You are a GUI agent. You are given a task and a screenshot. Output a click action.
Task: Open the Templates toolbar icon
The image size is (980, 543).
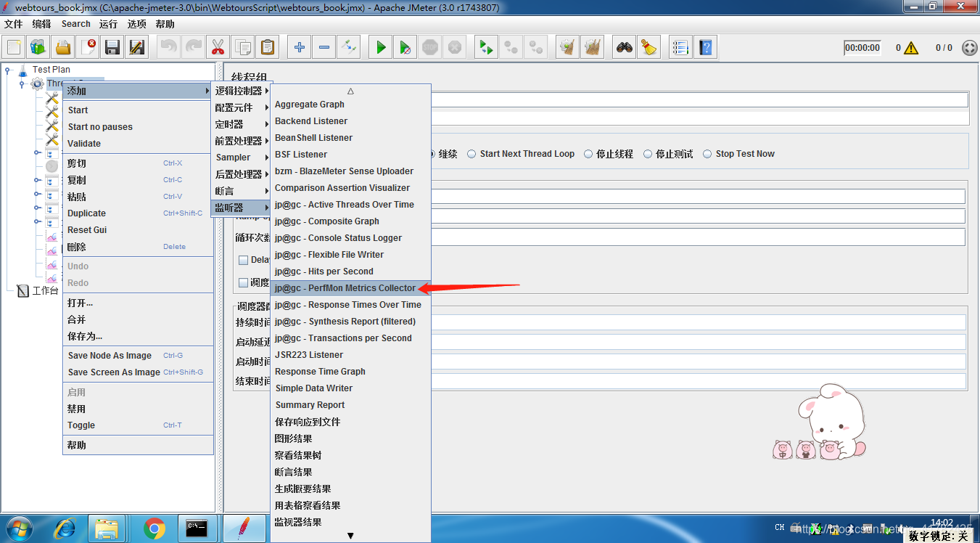38,47
